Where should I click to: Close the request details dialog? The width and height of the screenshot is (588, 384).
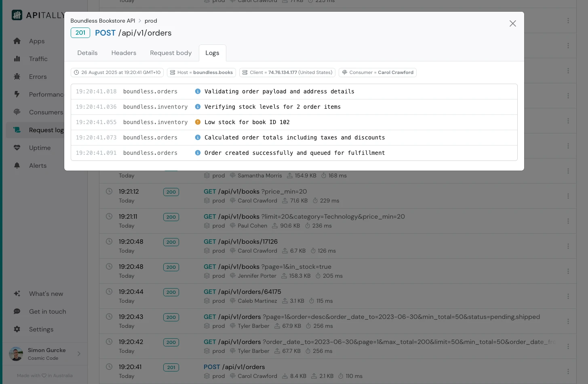pos(512,23)
